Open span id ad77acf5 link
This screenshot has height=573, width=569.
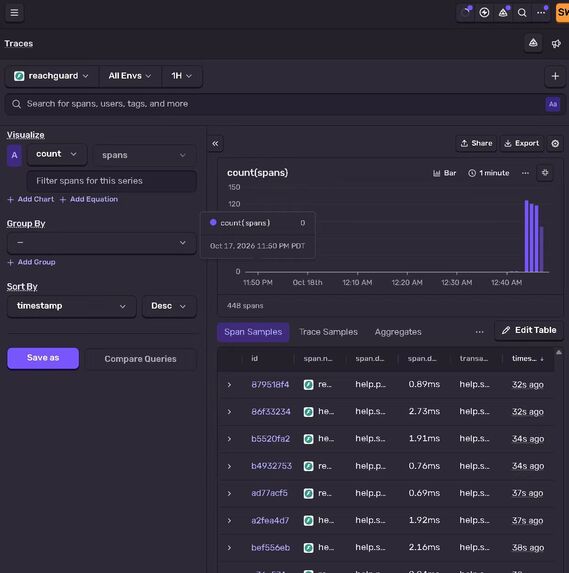(x=269, y=493)
